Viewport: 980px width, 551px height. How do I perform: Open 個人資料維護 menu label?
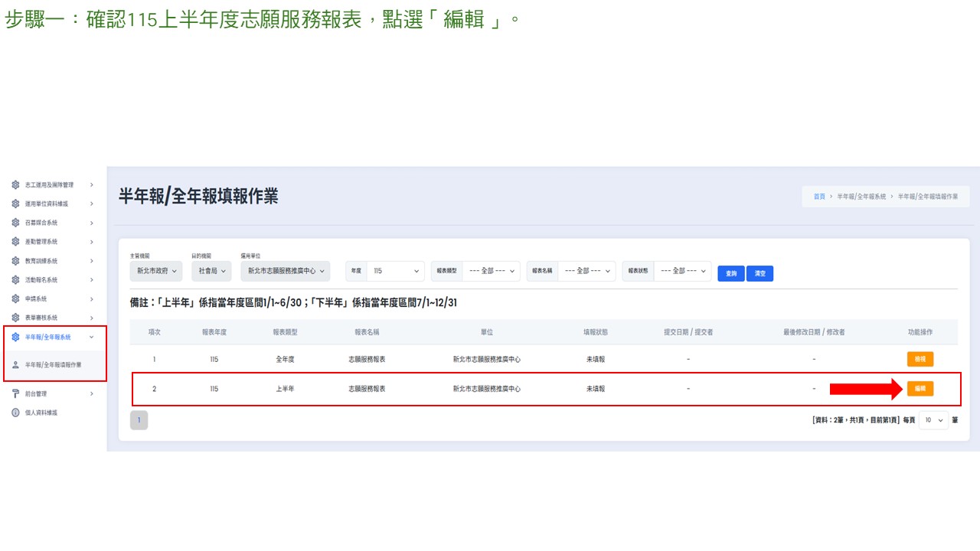(41, 412)
